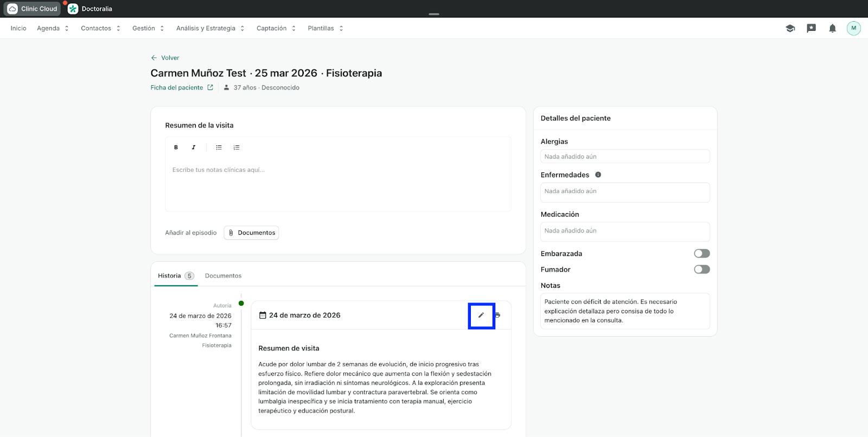The image size is (868, 437).
Task: Click the '16:57' time text
Action: pyautogui.click(x=224, y=325)
